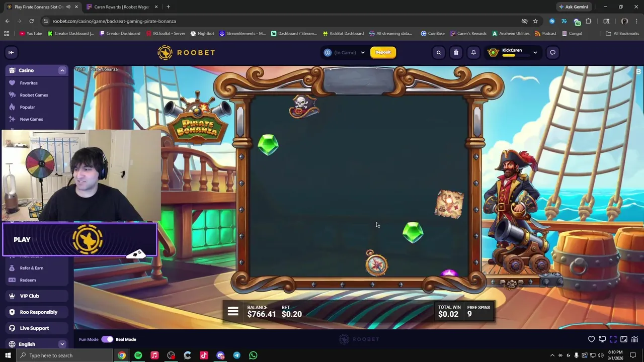This screenshot has width=644, height=362.
Task: Open Refer & Earn in the sidebar
Action: coord(31,268)
